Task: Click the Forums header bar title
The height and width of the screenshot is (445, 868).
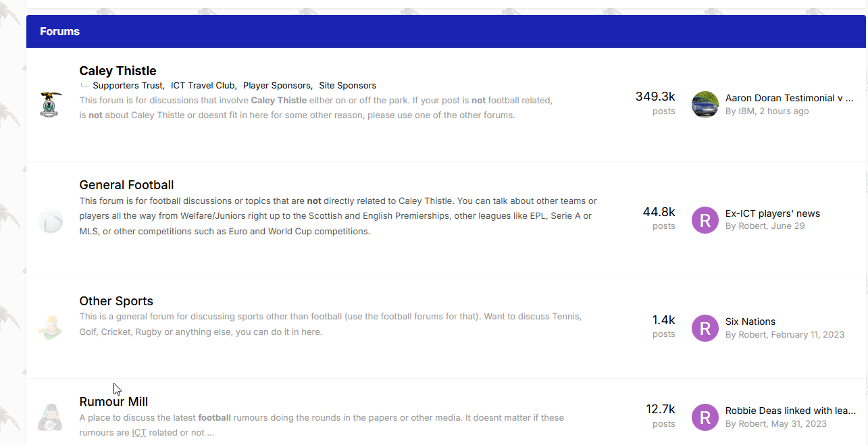Action: (x=59, y=32)
